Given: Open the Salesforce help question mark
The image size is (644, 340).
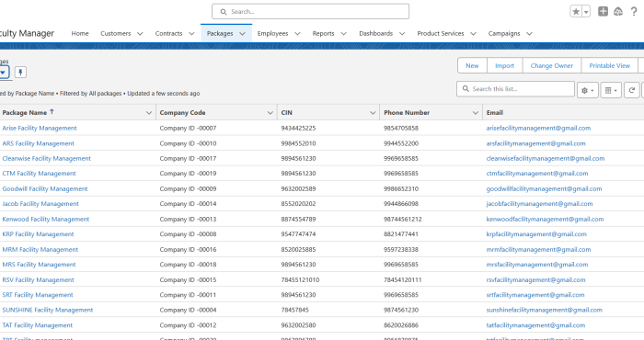Looking at the screenshot, I should tap(634, 11).
